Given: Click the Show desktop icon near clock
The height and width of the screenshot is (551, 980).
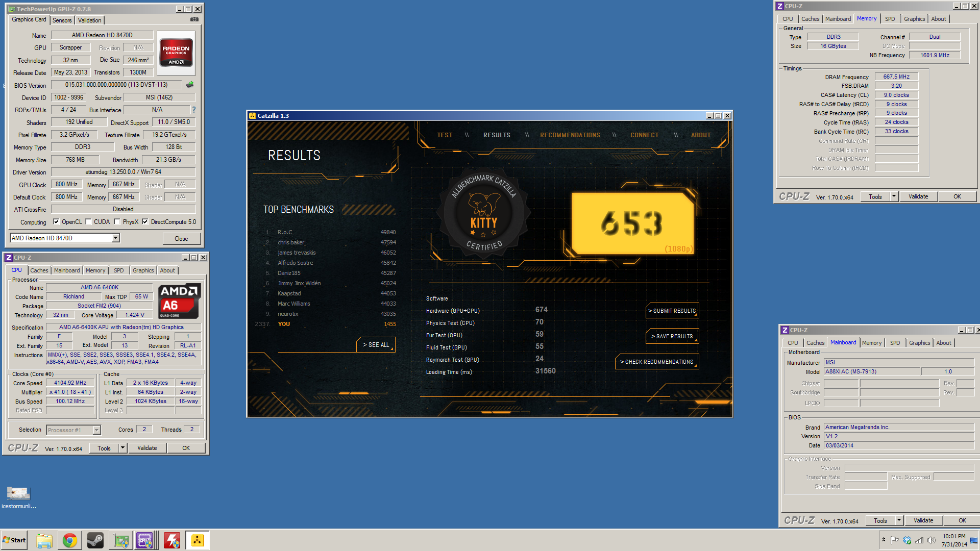Looking at the screenshot, I should coord(974,540).
